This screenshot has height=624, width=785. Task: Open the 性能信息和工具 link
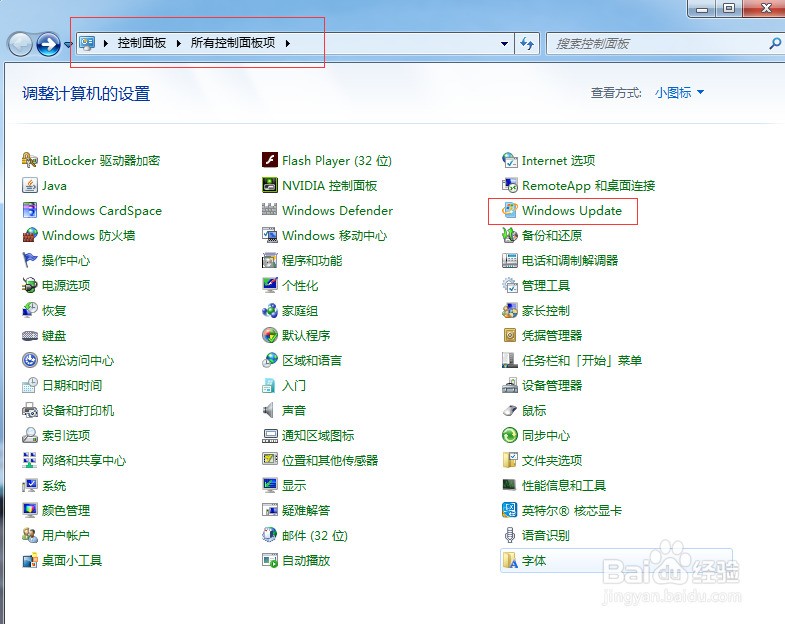pyautogui.click(x=564, y=486)
